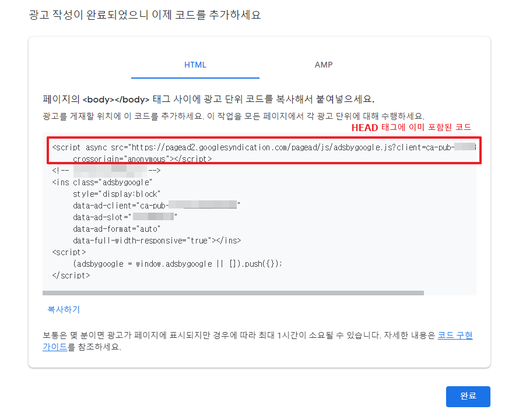The width and height of the screenshot is (519, 420).
Task: Click the horizontal scrollbar under the code
Action: 233,291
